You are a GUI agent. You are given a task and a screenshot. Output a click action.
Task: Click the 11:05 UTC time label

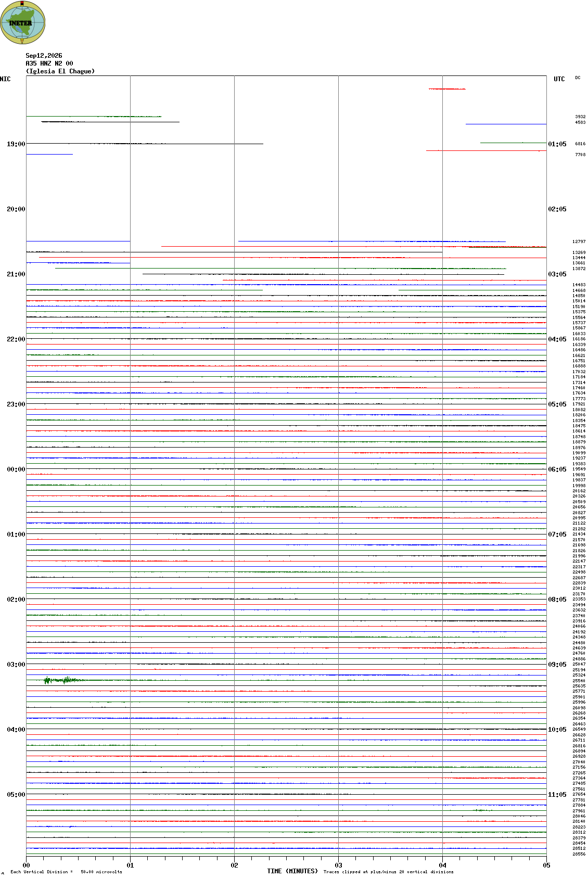(x=557, y=795)
